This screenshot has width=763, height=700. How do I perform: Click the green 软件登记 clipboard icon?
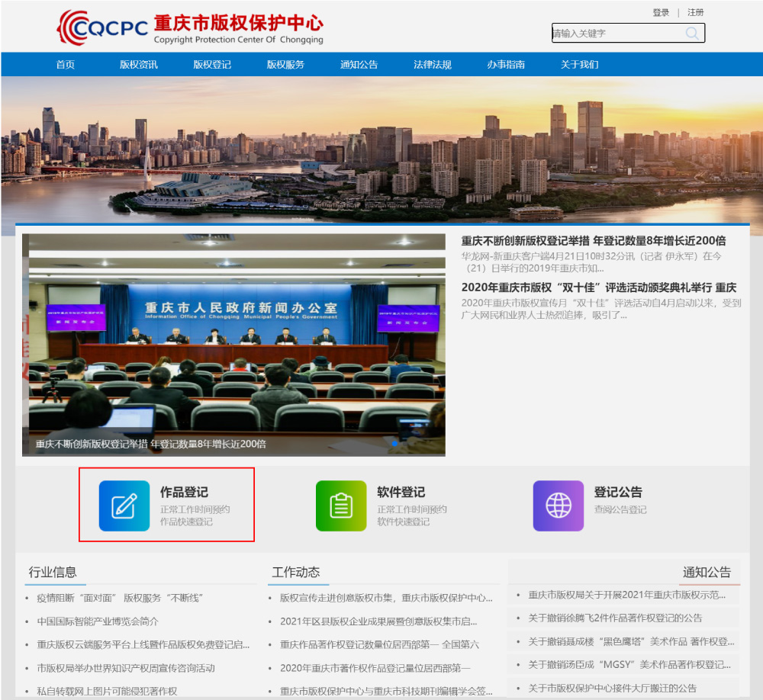[x=340, y=506]
